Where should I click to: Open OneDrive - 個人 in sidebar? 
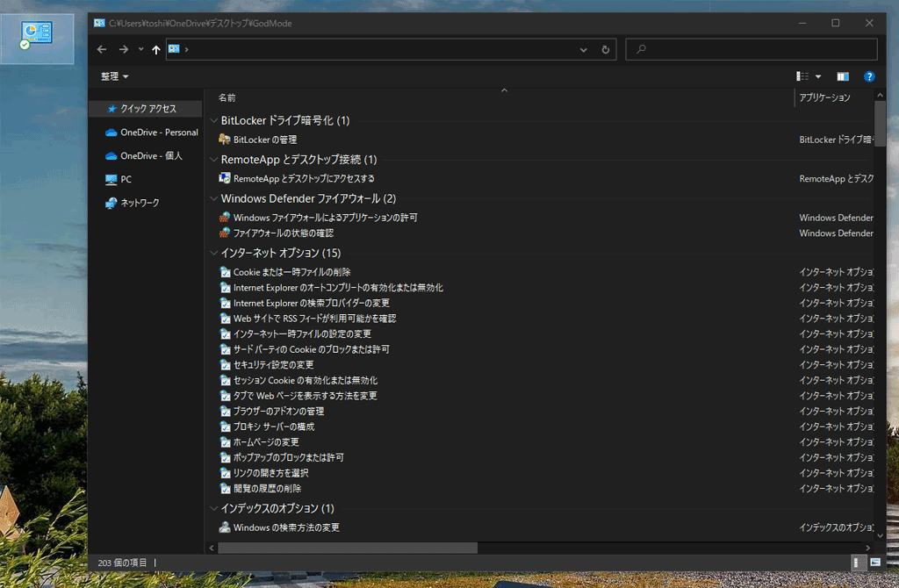(x=143, y=156)
